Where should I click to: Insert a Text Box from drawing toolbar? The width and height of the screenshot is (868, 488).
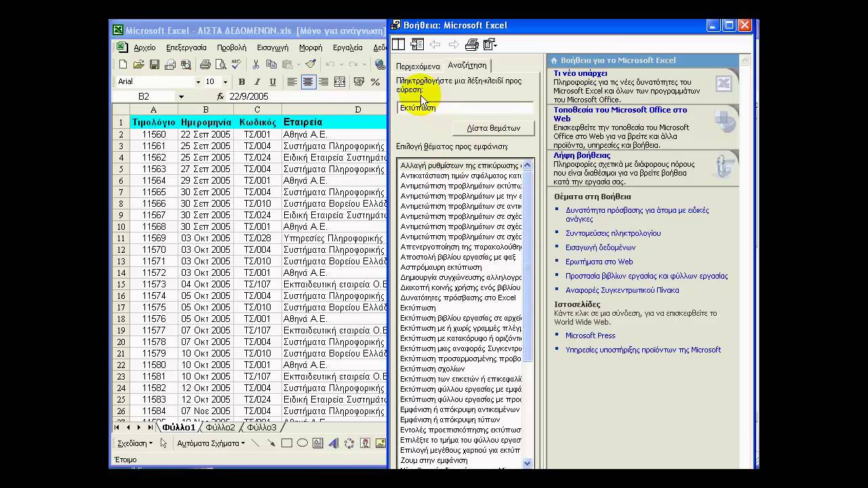coord(318,443)
